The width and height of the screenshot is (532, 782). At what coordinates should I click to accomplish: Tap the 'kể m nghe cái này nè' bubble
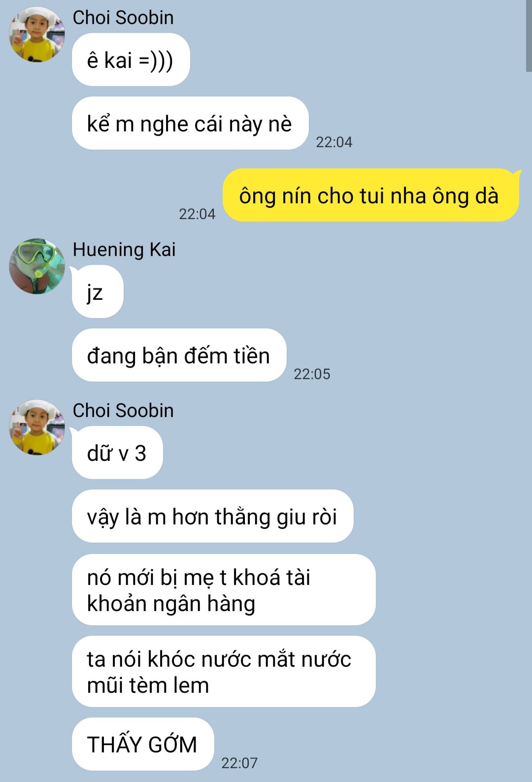pos(190,123)
